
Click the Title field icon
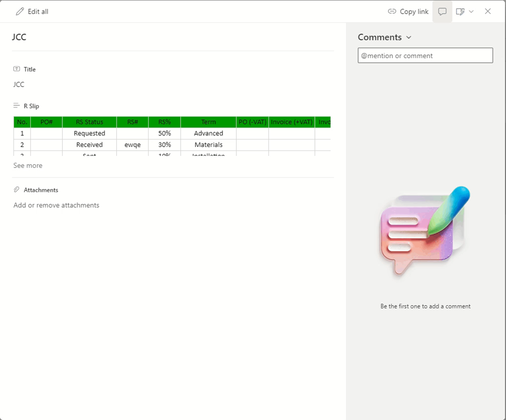pyautogui.click(x=16, y=69)
